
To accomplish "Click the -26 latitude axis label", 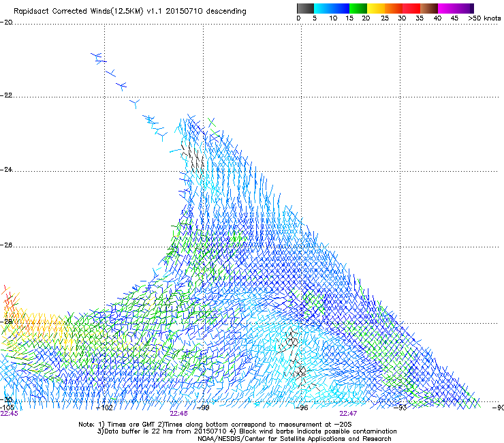I will click(x=6, y=245).
